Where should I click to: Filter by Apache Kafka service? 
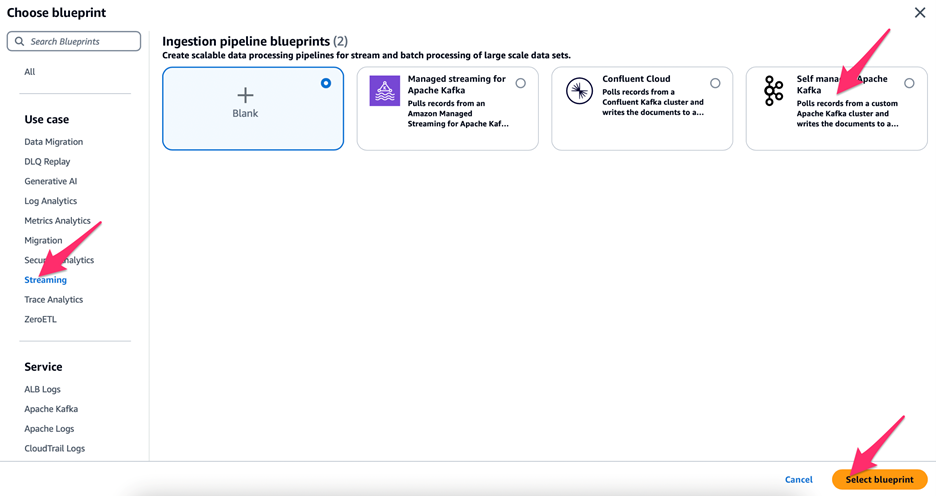tap(51, 408)
